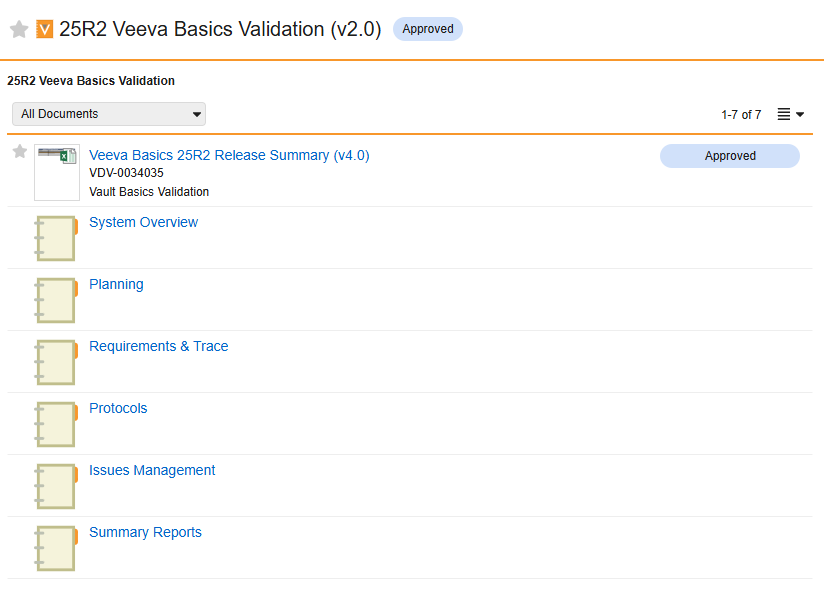Open the Requirements & Trace section

[159, 346]
